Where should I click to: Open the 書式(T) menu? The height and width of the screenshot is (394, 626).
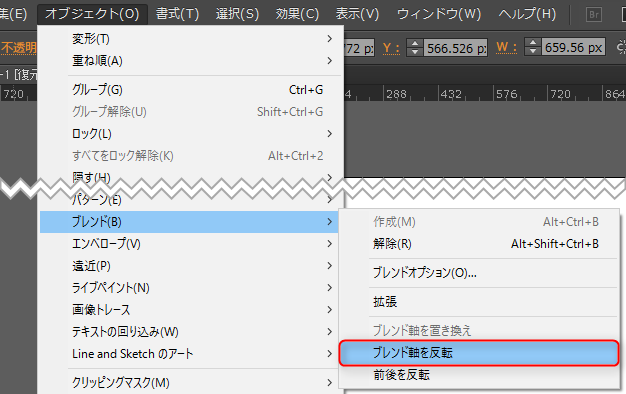point(177,14)
